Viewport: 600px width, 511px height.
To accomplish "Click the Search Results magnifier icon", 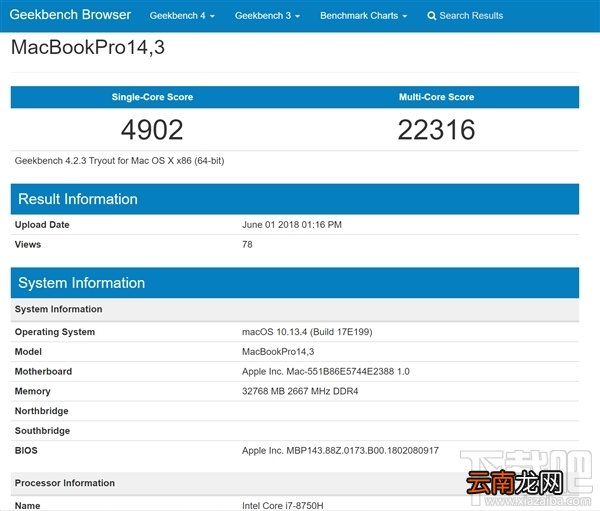I will 432,16.
